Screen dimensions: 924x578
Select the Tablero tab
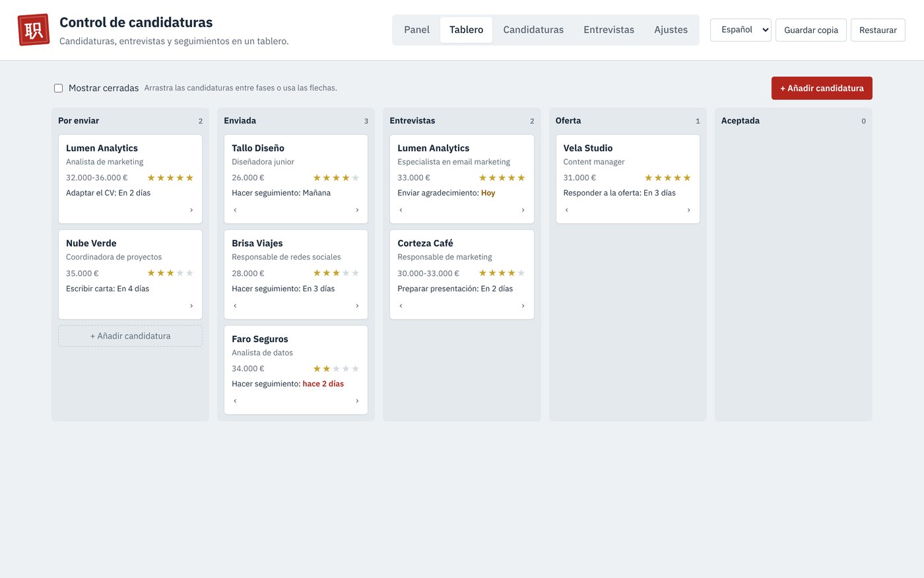tap(466, 30)
